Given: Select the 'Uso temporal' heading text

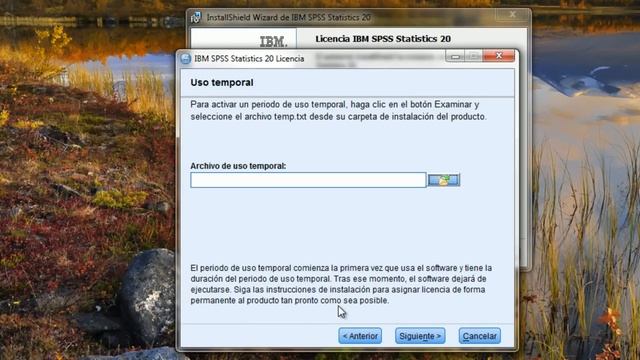Looking at the screenshot, I should (222, 82).
